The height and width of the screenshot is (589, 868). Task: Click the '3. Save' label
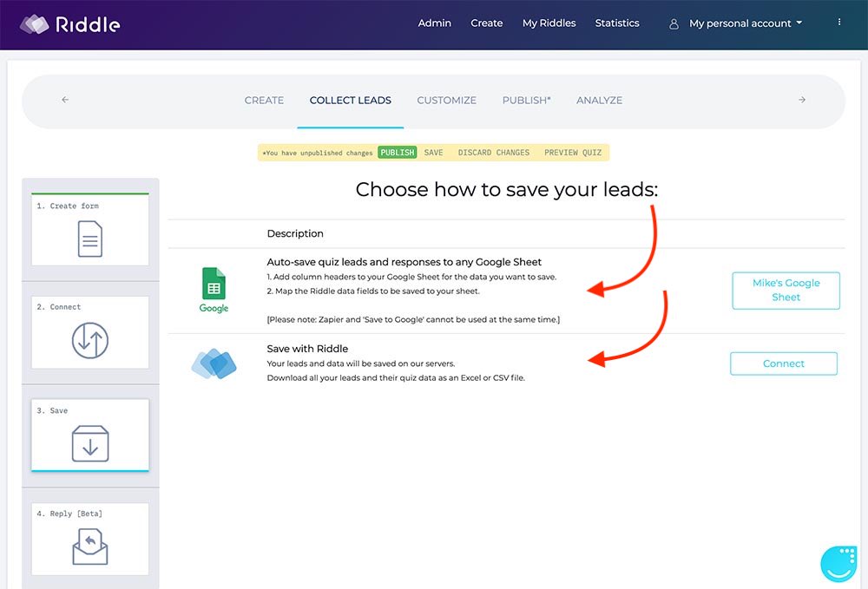(x=52, y=410)
